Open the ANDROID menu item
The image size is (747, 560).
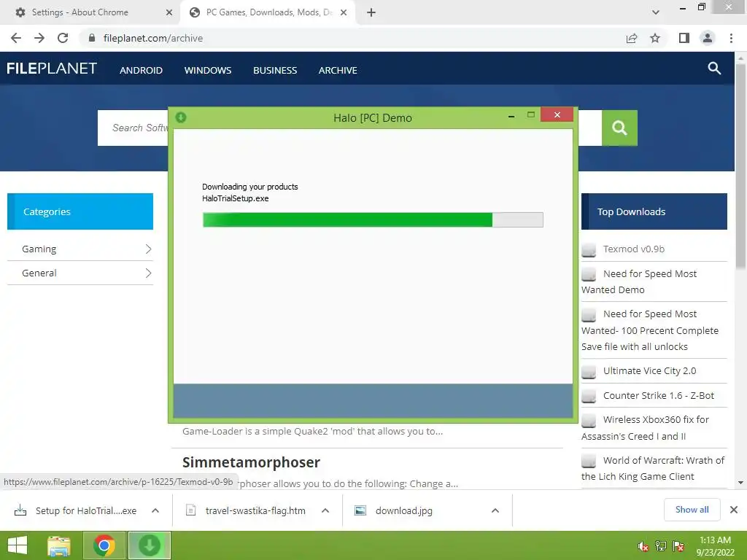click(x=141, y=71)
